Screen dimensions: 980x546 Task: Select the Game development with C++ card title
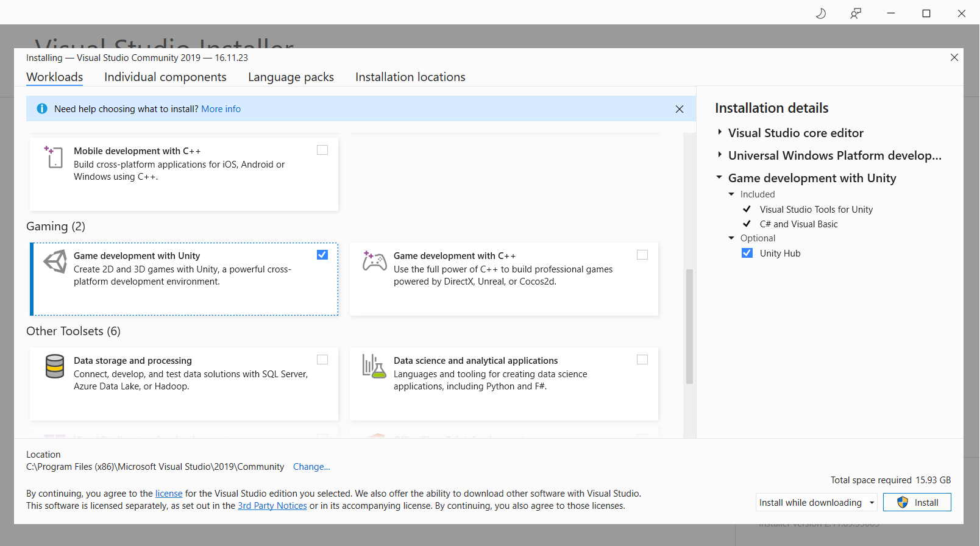455,256
